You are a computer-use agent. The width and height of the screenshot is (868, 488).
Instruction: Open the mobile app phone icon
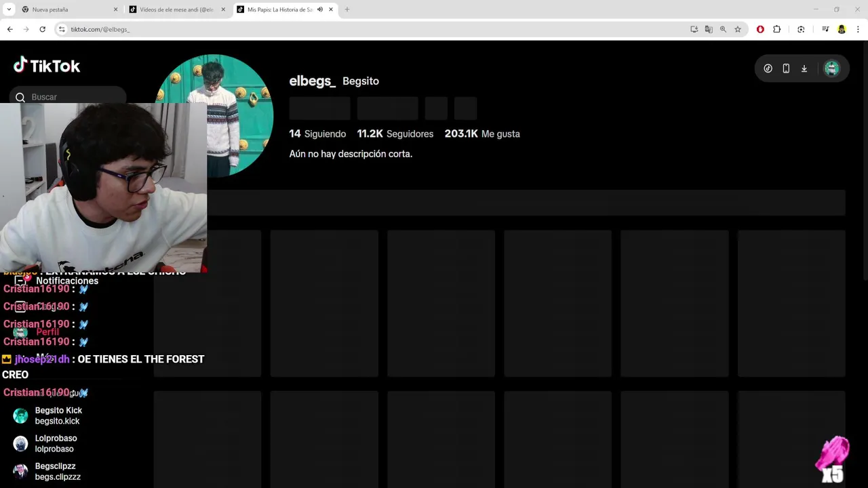point(786,68)
